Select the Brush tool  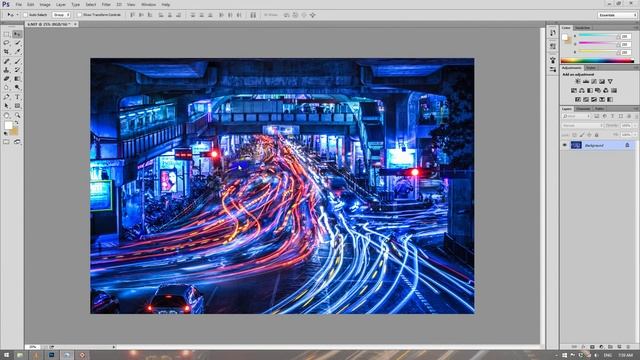[17, 61]
